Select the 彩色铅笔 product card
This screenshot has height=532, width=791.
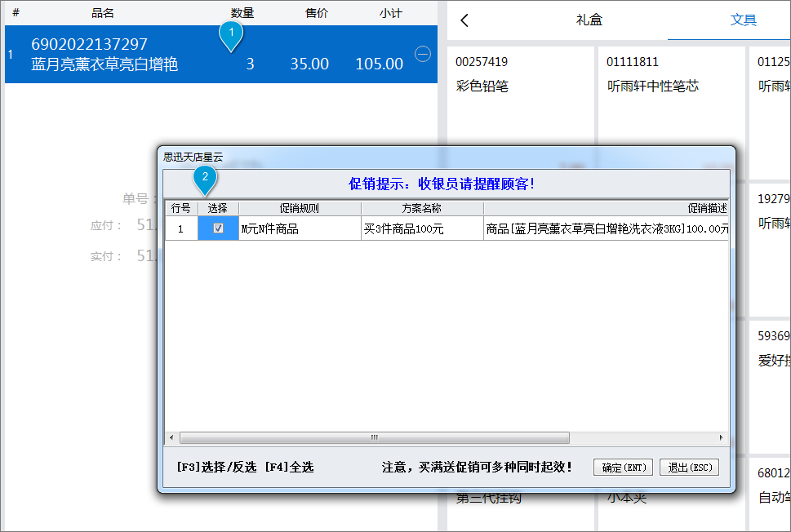pyautogui.click(x=520, y=111)
